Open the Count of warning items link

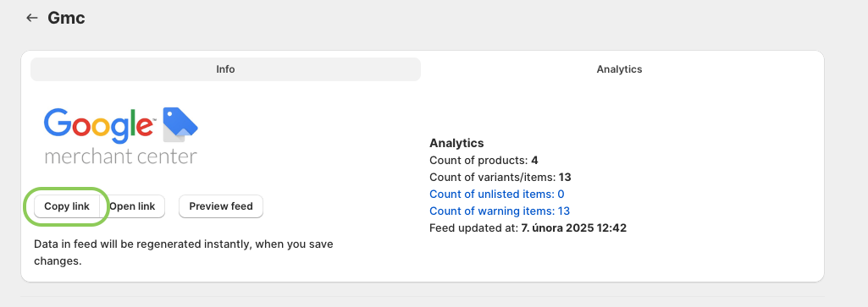pos(500,211)
